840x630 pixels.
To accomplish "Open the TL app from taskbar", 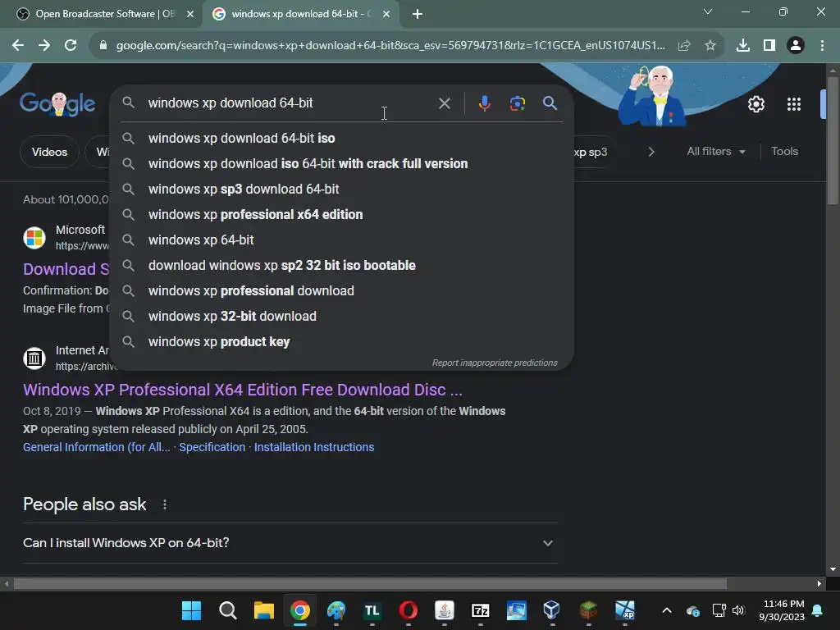I will (x=372, y=610).
